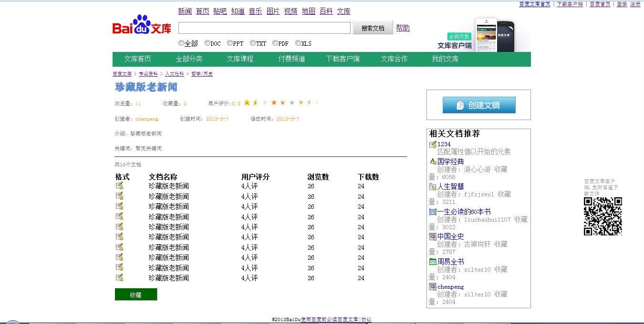644x324 pixels.
Task: Click the search text input field
Action: click(x=264, y=28)
